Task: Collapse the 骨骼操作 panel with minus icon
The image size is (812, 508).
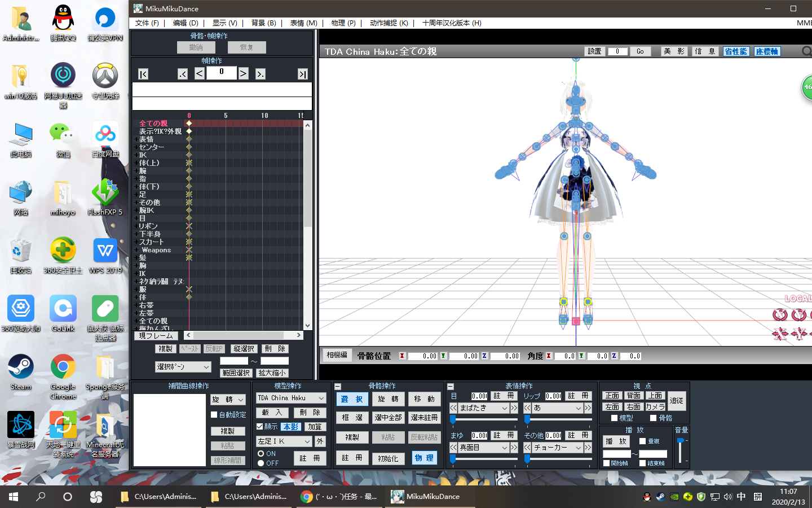Action: pyautogui.click(x=338, y=387)
